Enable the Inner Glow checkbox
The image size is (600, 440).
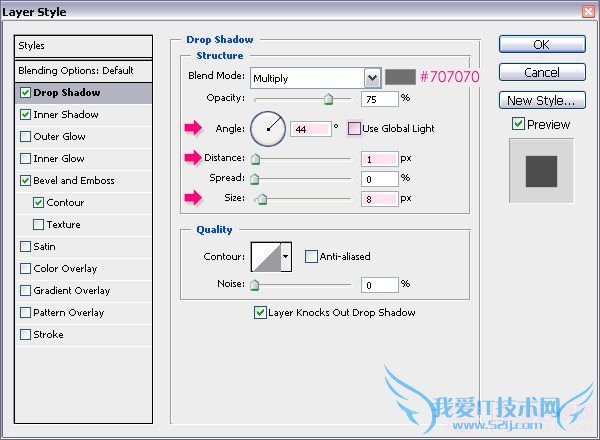(x=25, y=158)
